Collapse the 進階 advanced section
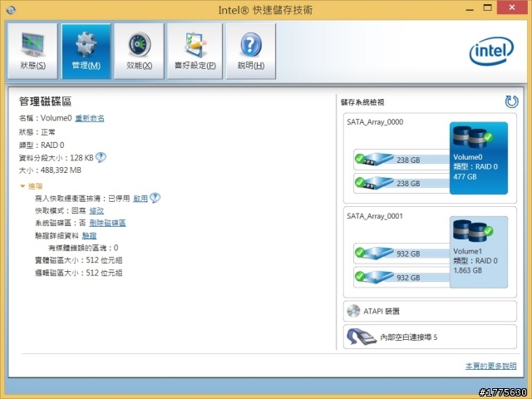532x399 pixels. 32,186
